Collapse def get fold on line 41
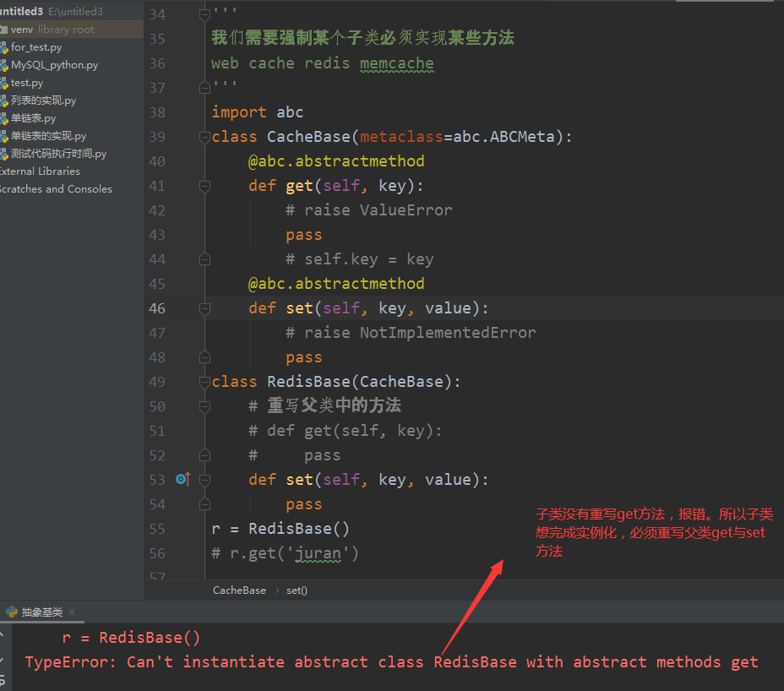 (x=204, y=186)
